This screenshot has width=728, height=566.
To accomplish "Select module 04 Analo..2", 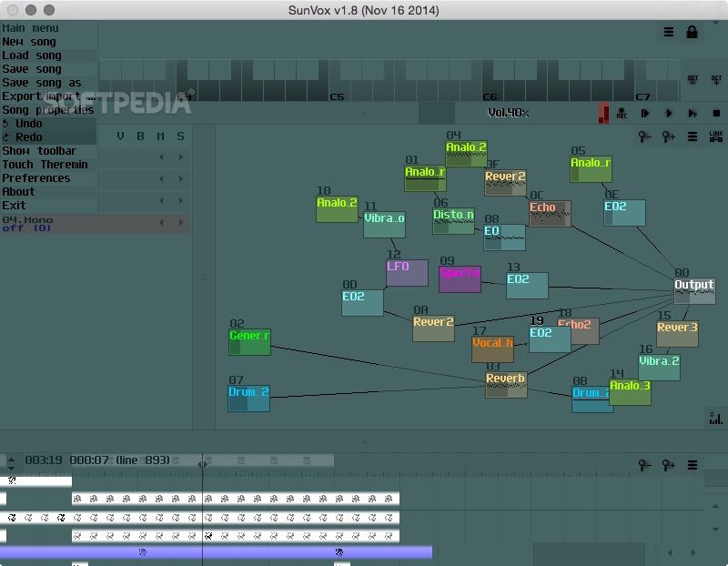I will [466, 153].
